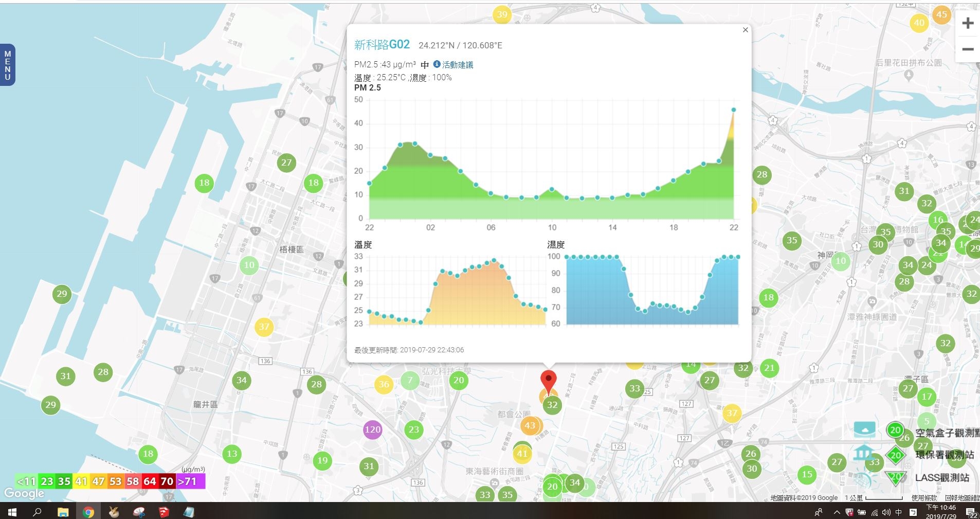Click the 41 yellow legend swatch

pyautogui.click(x=81, y=481)
